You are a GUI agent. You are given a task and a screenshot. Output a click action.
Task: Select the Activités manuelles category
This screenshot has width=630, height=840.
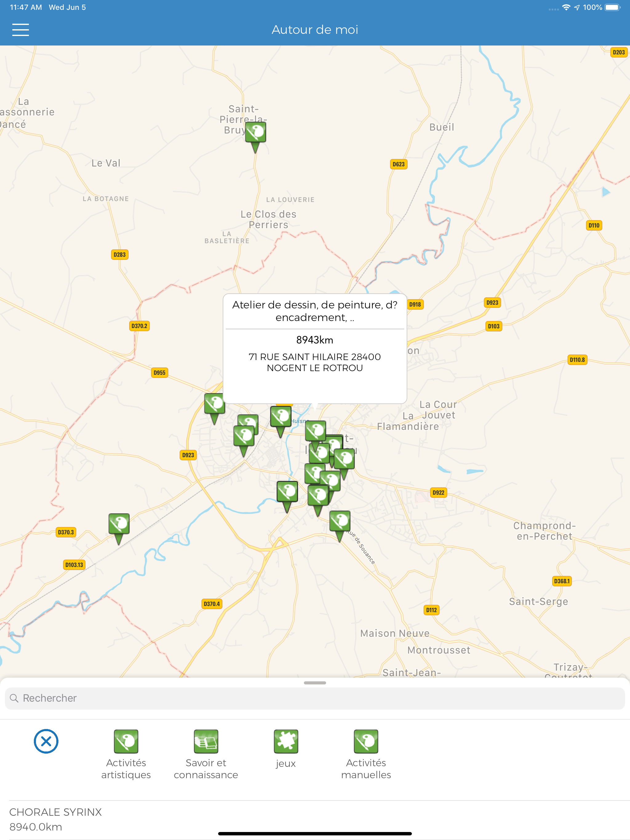366,754
